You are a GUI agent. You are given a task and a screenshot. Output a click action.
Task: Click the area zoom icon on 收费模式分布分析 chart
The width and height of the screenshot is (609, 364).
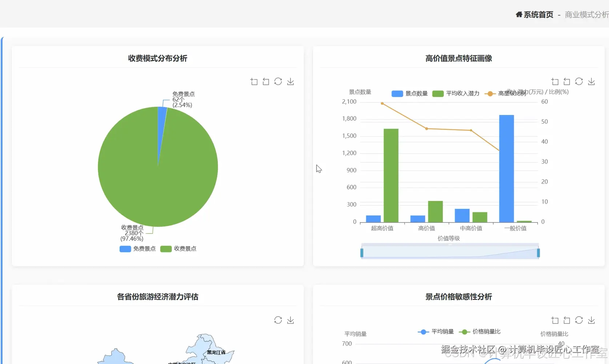tap(254, 81)
